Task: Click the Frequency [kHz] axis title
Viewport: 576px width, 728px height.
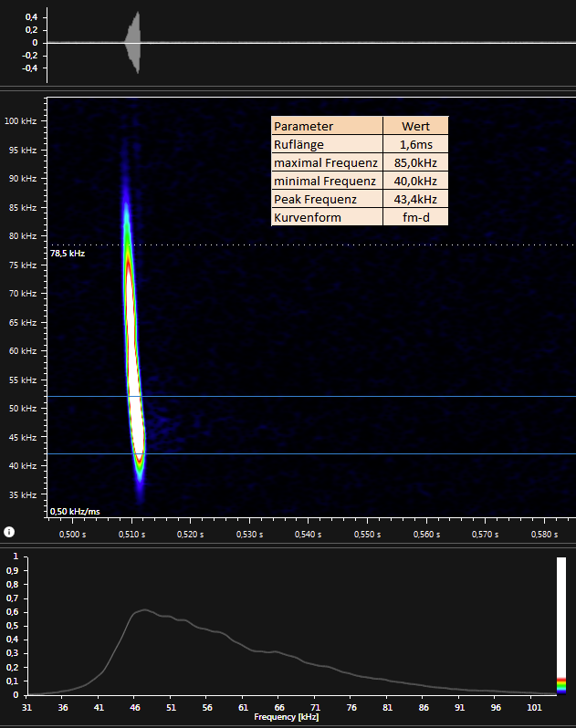Action: click(x=287, y=718)
